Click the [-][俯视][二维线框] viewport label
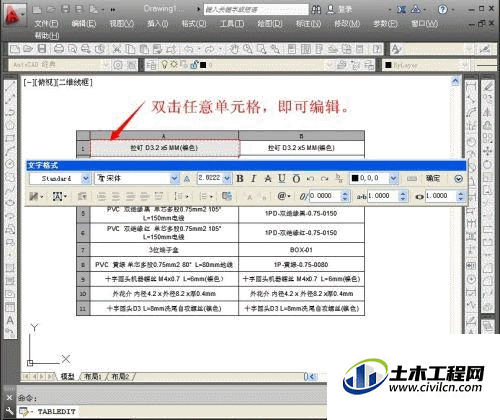Screen dimensions: 500x420 (58, 82)
